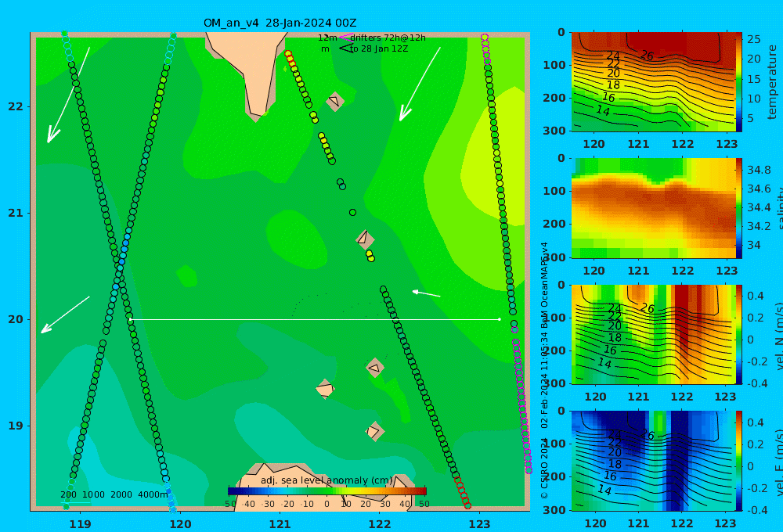Click the depth legend '200 1000 2000 4000m'

[114, 494]
